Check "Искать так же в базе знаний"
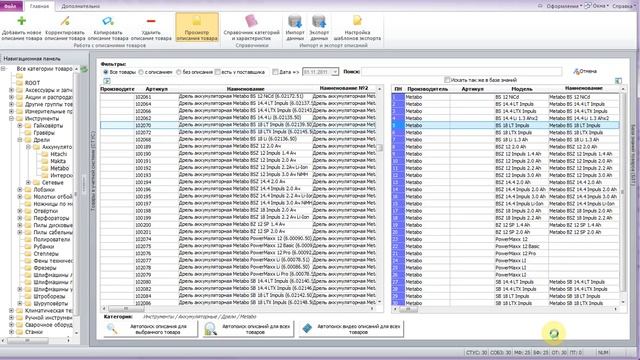The image size is (640, 360). tap(447, 80)
